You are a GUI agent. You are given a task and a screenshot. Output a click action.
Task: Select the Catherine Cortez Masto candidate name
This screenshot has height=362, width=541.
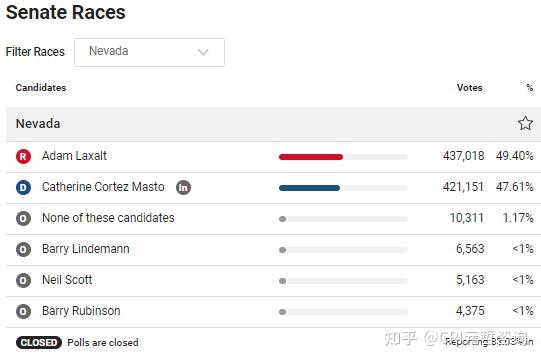point(103,187)
